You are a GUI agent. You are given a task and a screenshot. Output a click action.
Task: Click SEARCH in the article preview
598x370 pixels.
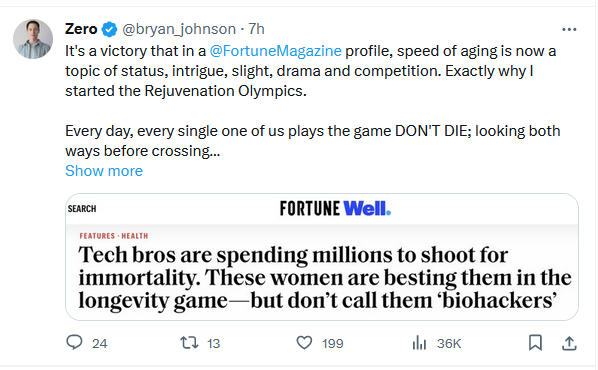pyautogui.click(x=82, y=209)
